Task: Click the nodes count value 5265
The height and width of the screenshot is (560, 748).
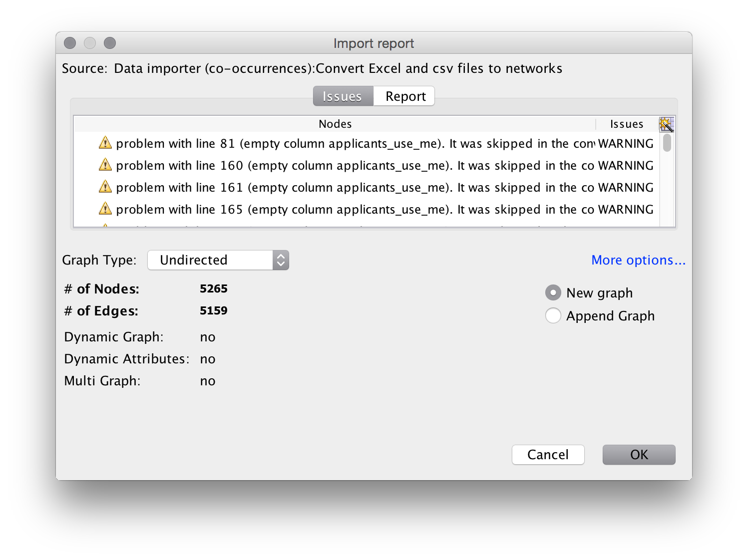Action: coord(214,288)
